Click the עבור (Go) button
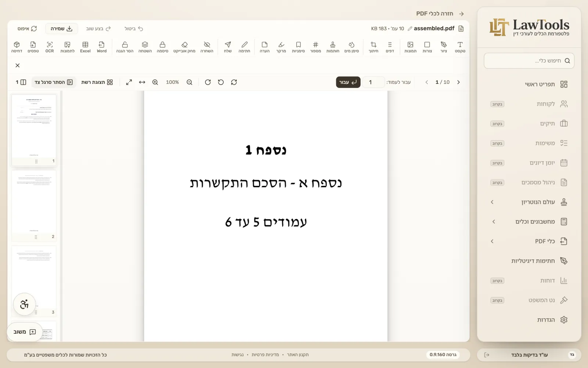This screenshot has height=368, width=588. pos(348,82)
